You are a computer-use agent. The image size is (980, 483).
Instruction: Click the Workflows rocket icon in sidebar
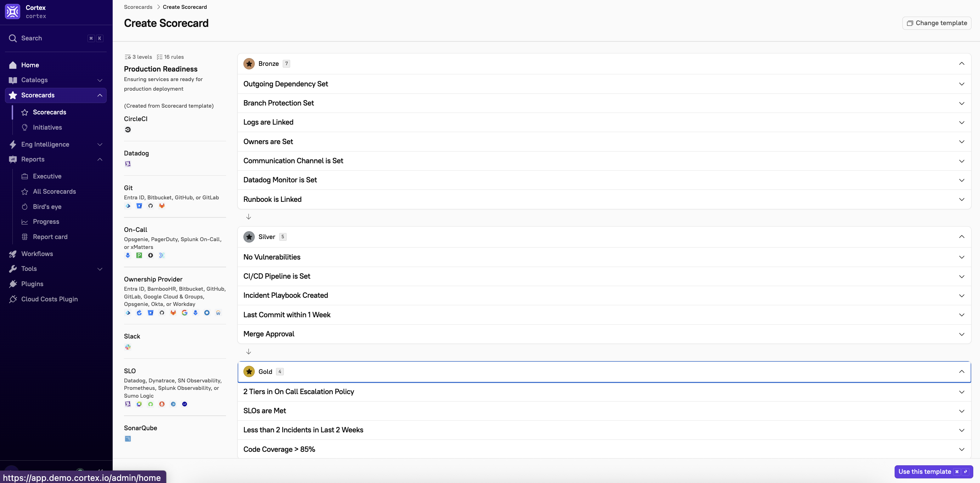tap(13, 254)
